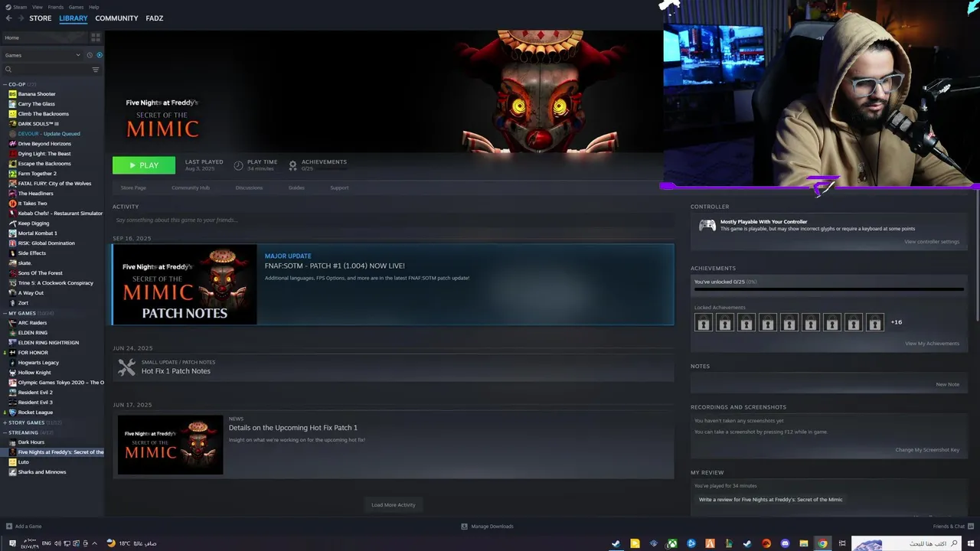
Task: Click the Home button in sidebar
Action: click(x=44, y=37)
